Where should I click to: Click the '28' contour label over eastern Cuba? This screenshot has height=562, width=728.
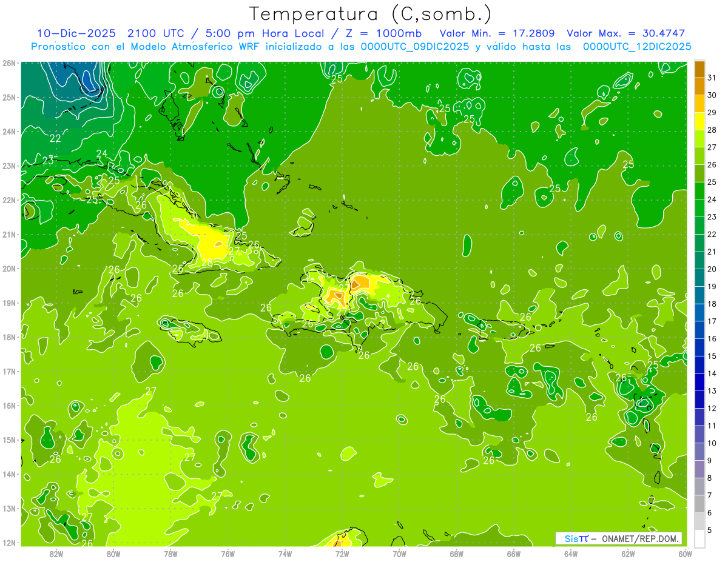(x=207, y=262)
